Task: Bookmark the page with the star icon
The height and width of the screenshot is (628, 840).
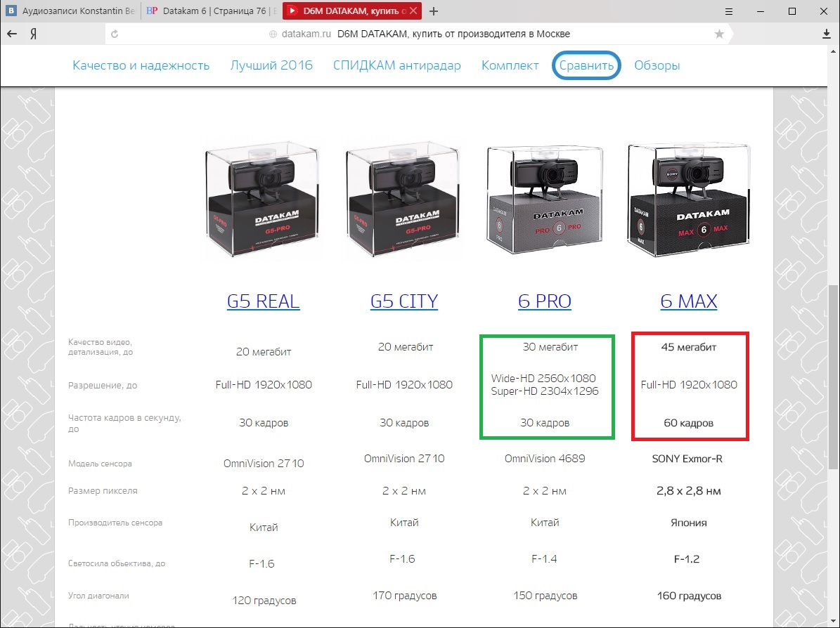Action: (719, 34)
